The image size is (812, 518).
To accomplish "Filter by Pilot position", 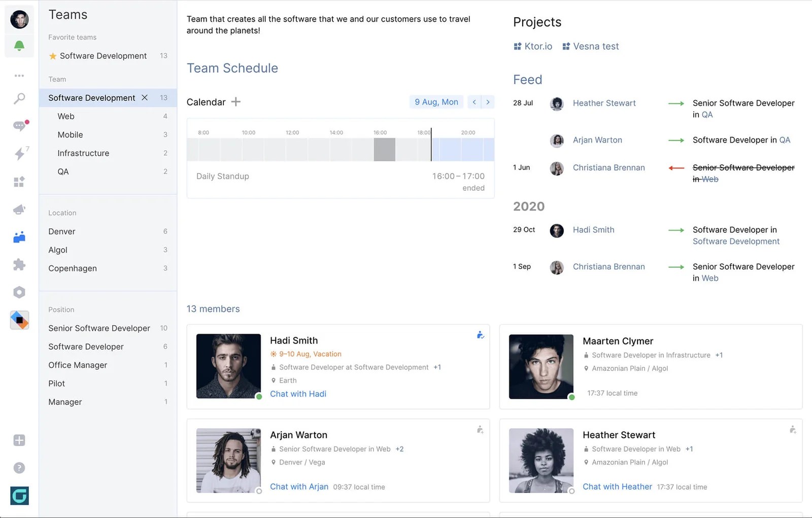I will tap(108, 384).
